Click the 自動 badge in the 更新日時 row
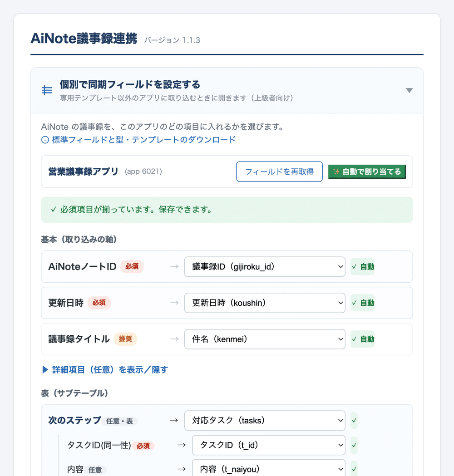The width and height of the screenshot is (454, 476). click(x=362, y=303)
